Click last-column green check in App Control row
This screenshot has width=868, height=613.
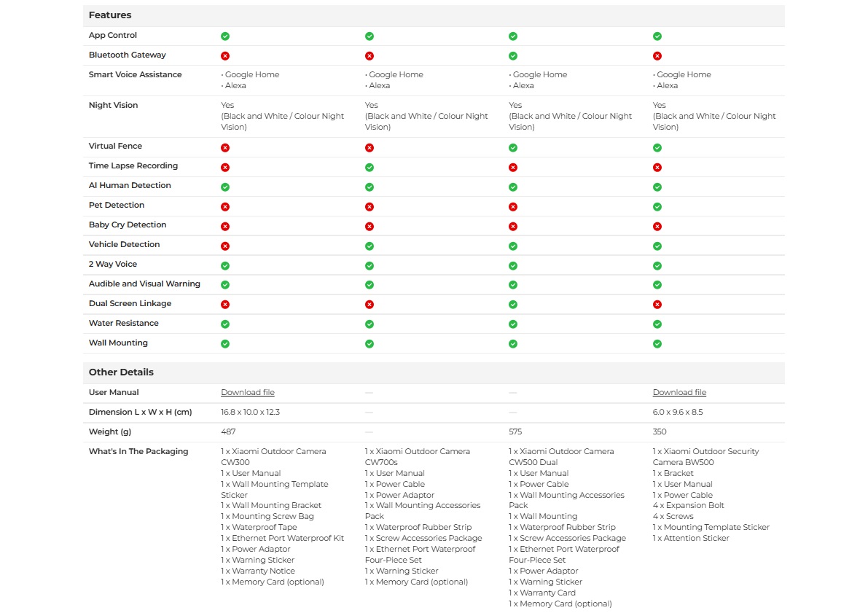[x=657, y=36]
